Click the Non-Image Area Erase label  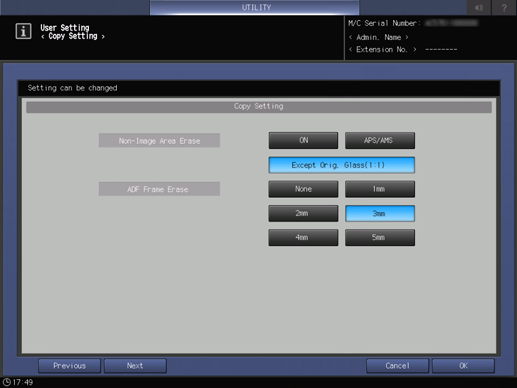pos(159,141)
